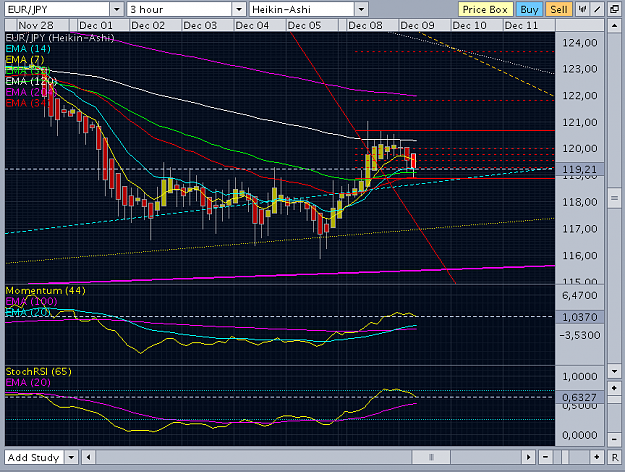Click the vertical scroll down arrow
The image size is (625, 472).
pyautogui.click(x=614, y=371)
